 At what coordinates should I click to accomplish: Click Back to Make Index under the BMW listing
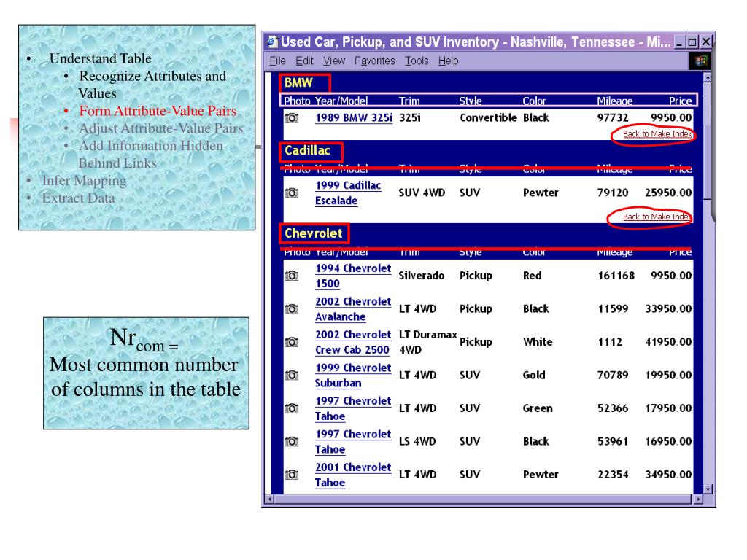pos(657,134)
